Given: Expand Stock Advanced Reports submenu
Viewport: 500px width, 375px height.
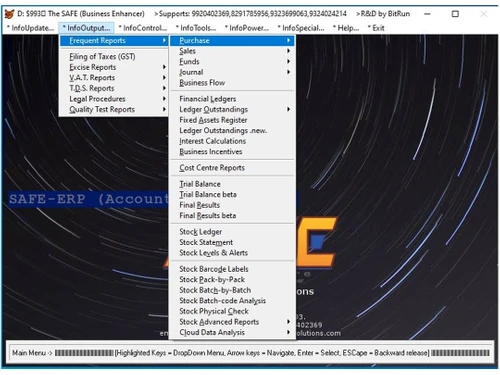Looking at the screenshot, I should (232, 322).
